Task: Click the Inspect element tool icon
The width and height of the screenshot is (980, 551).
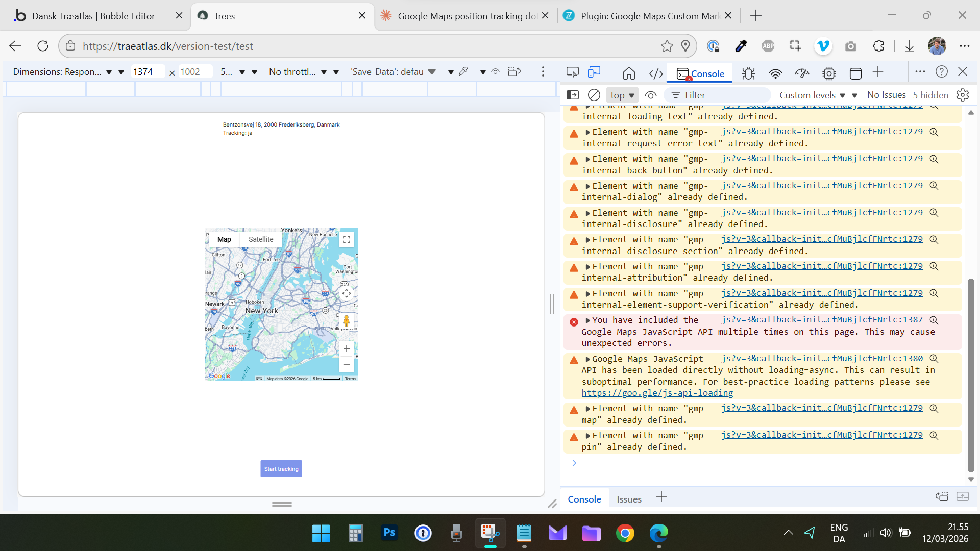Action: click(572, 72)
